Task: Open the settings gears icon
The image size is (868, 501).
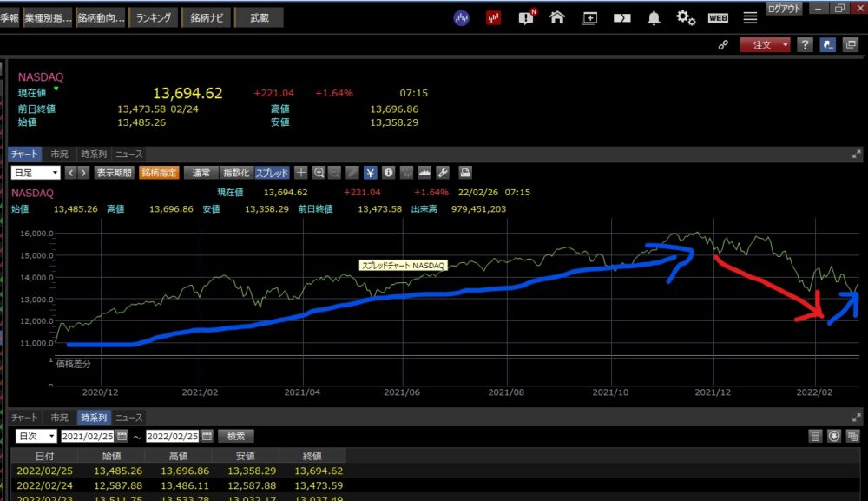Action: coord(686,17)
